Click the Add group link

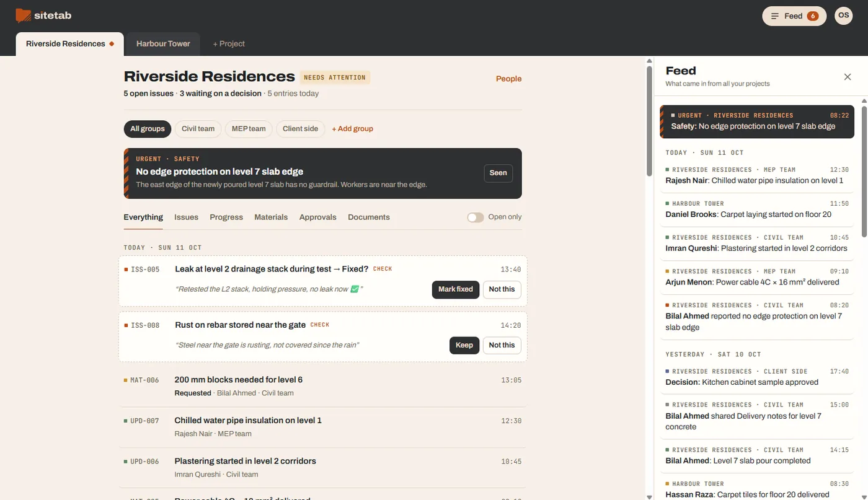tap(352, 129)
